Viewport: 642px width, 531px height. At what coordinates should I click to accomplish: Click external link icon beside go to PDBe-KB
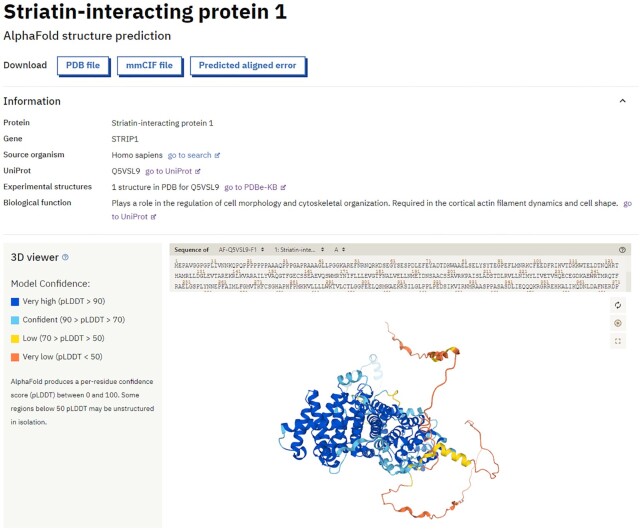(x=283, y=187)
